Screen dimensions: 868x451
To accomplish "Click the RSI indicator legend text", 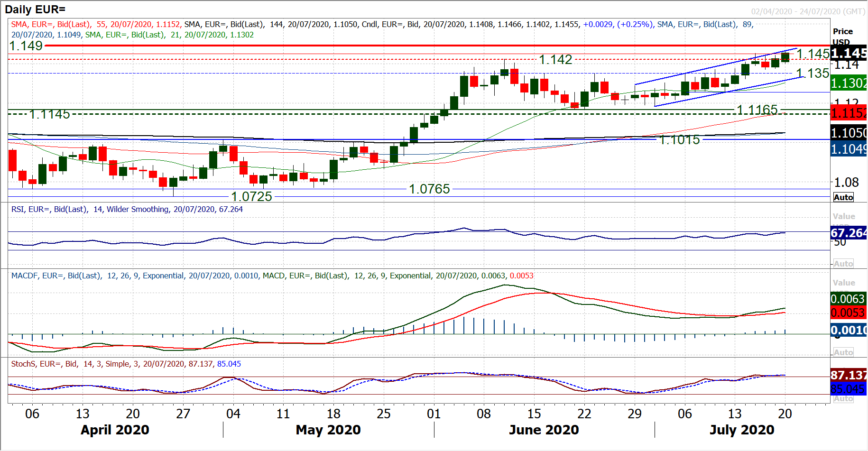I will 127,209.
